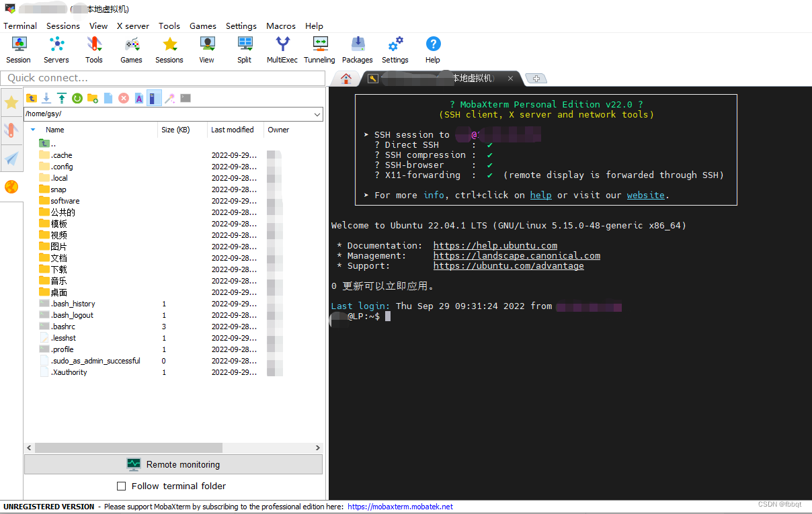Open a new Session from the toolbar
This screenshot has height=514, width=812.
click(x=19, y=50)
